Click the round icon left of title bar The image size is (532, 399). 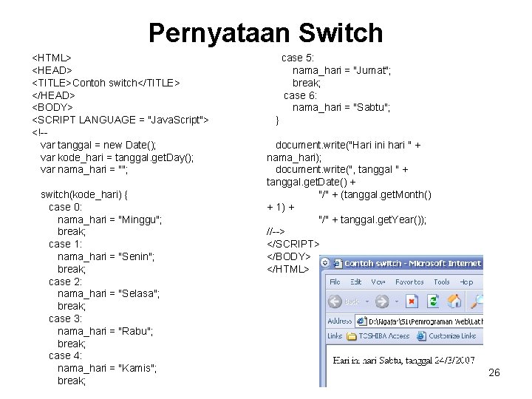pos(325,263)
